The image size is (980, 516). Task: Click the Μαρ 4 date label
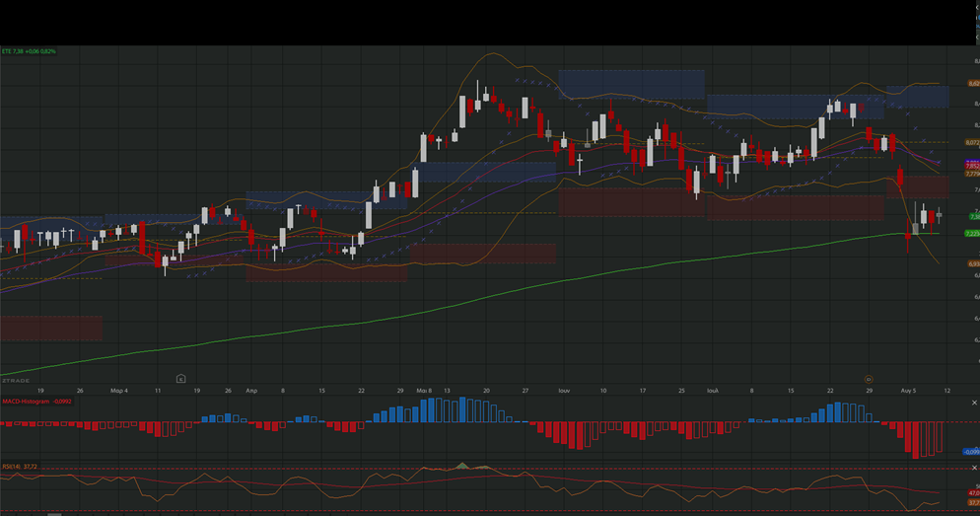pyautogui.click(x=118, y=391)
